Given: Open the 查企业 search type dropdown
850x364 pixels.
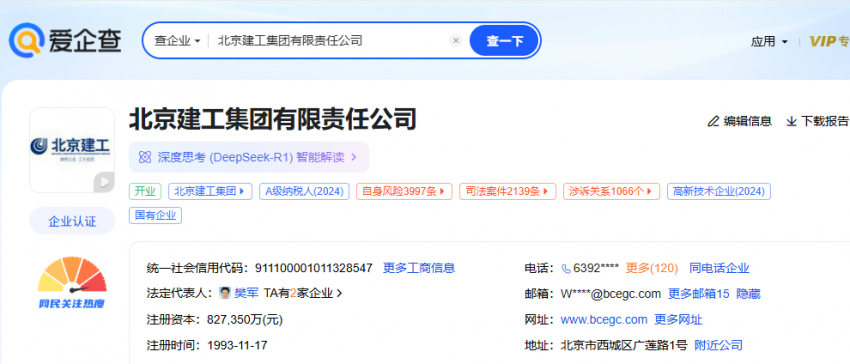Looking at the screenshot, I should [177, 41].
